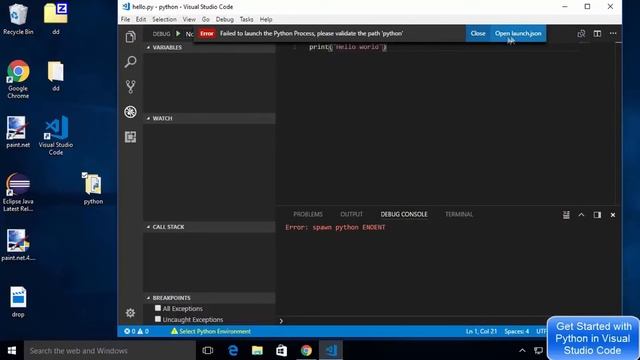This screenshot has height=360, width=640.
Task: Select the Error: spawn python ENOENT message
Action: (x=335, y=227)
